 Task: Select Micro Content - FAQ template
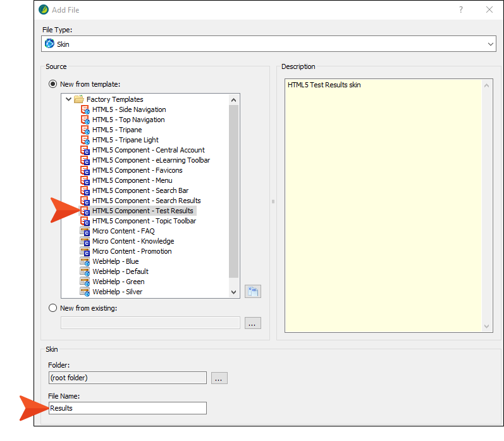coord(123,232)
